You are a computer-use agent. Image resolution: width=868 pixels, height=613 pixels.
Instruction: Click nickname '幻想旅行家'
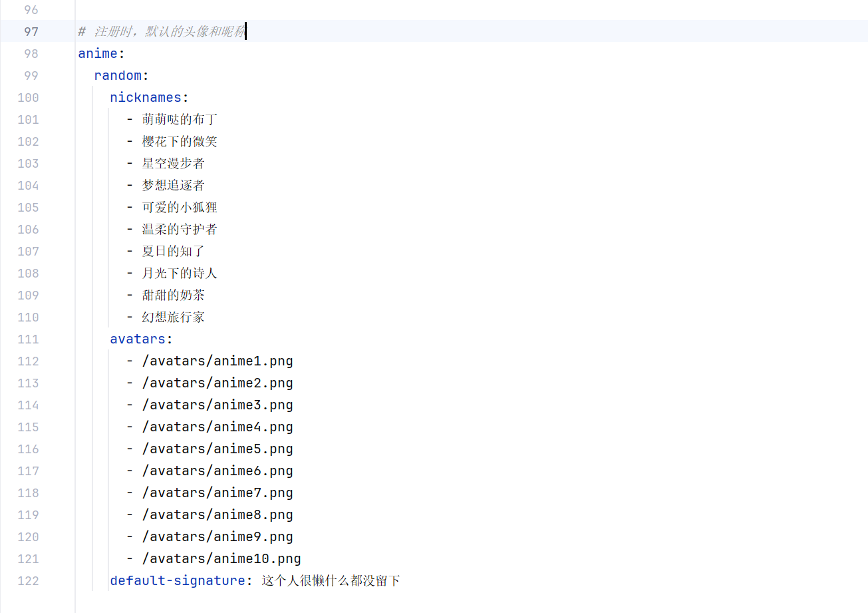tap(173, 317)
